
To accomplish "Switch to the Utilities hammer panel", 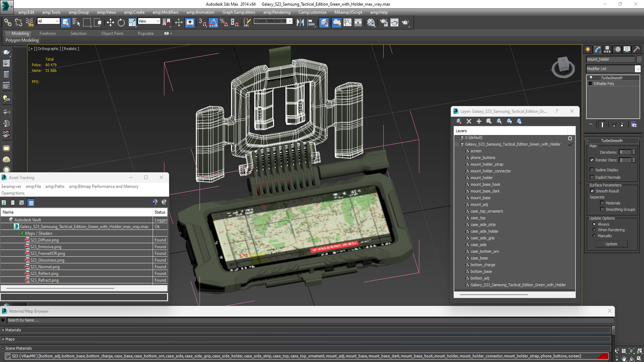I will [637, 49].
